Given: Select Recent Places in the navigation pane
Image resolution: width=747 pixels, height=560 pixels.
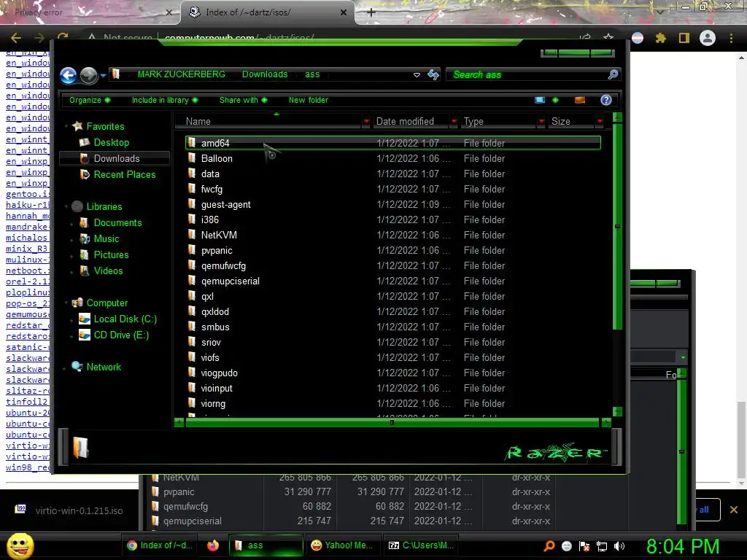Looking at the screenshot, I should 124,175.
